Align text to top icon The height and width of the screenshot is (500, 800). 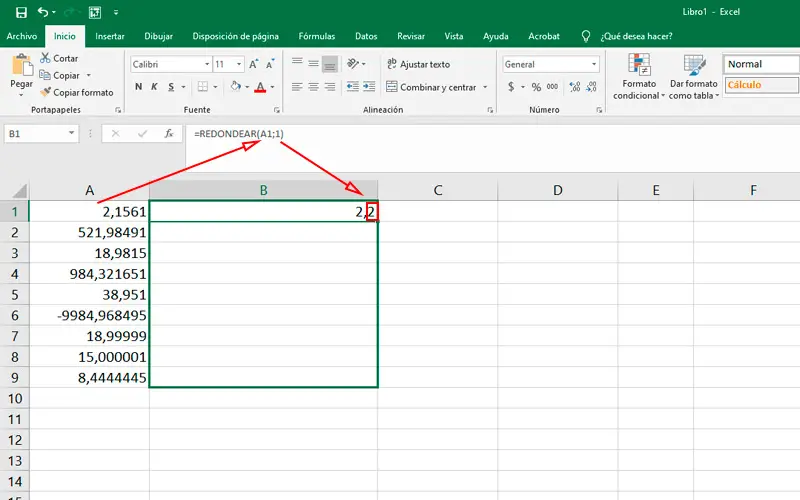click(x=297, y=63)
